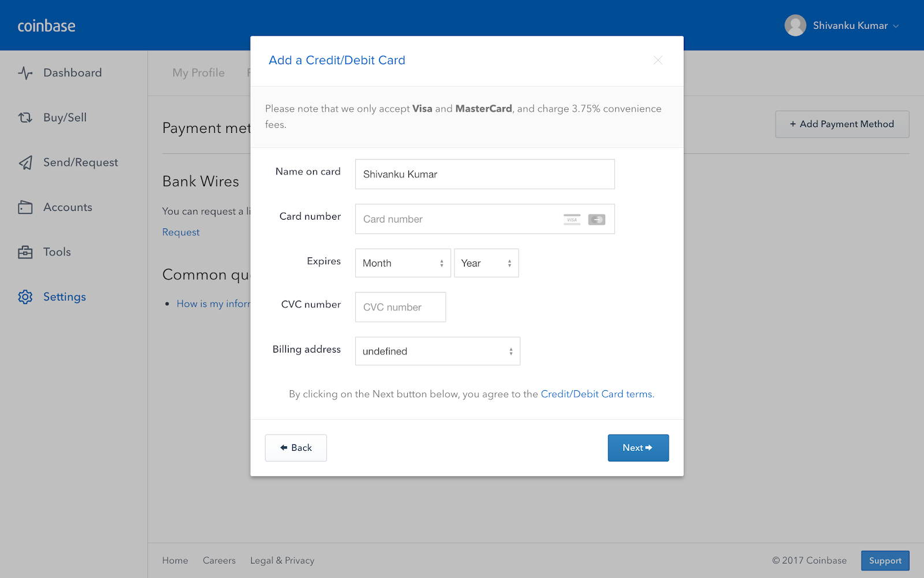Click the Home footer link
This screenshot has width=924, height=578.
pyautogui.click(x=175, y=561)
